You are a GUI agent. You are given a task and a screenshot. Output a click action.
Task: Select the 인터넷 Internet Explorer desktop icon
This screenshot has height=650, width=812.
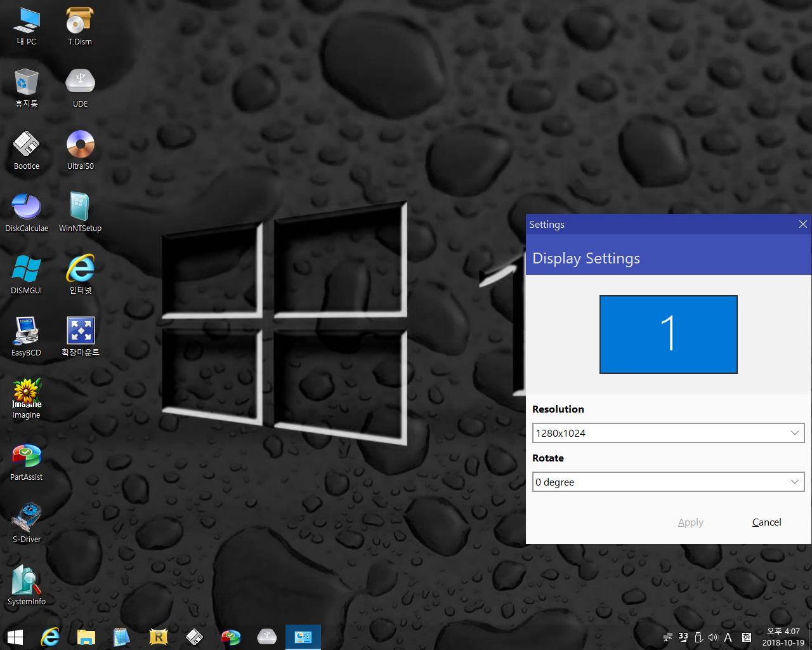coord(80,275)
